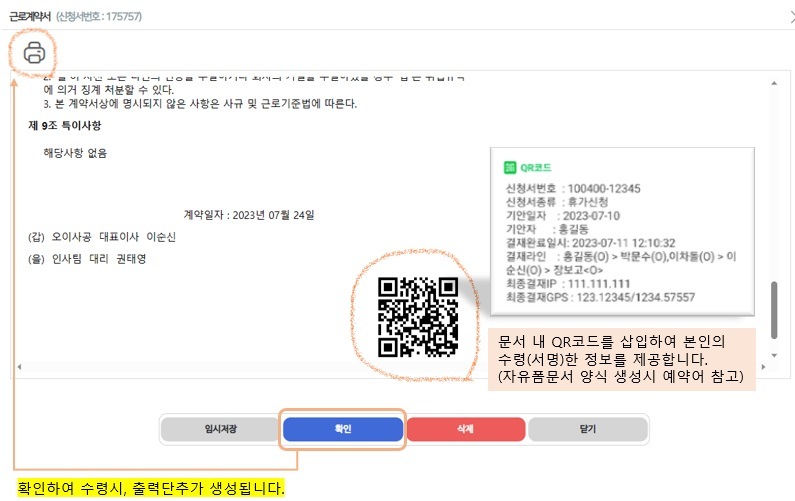Click the 최종결재GPS coordinates line

pyautogui.click(x=600, y=297)
